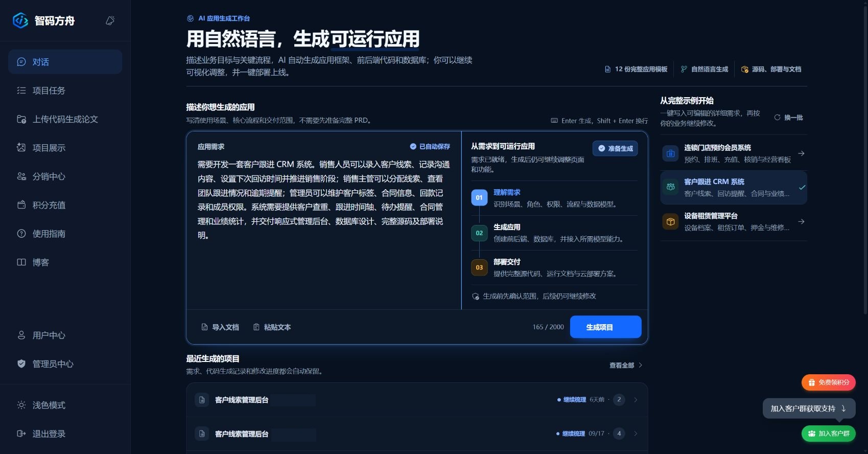Collapse the 加入客户群获取支持 tooltip arrow

pos(843,408)
